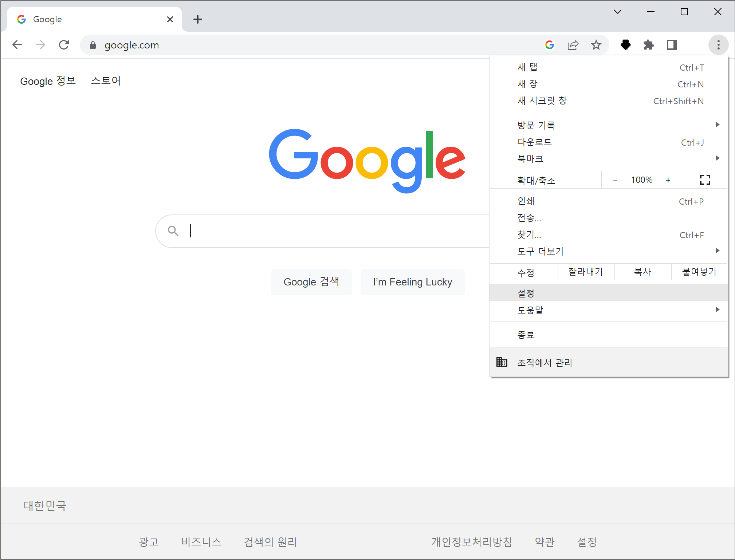Minimize the Chrome window

point(651,12)
